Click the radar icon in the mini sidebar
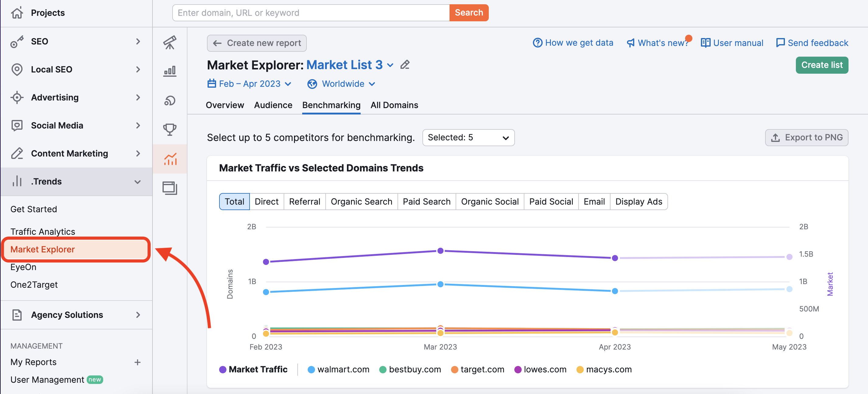Screen dimensions: 868x394 (170, 100)
